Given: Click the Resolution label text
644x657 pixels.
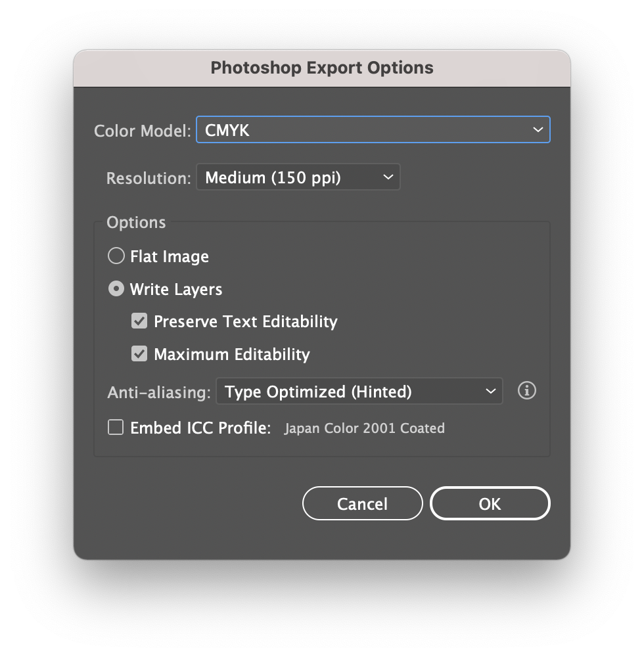Looking at the screenshot, I should pos(149,178).
